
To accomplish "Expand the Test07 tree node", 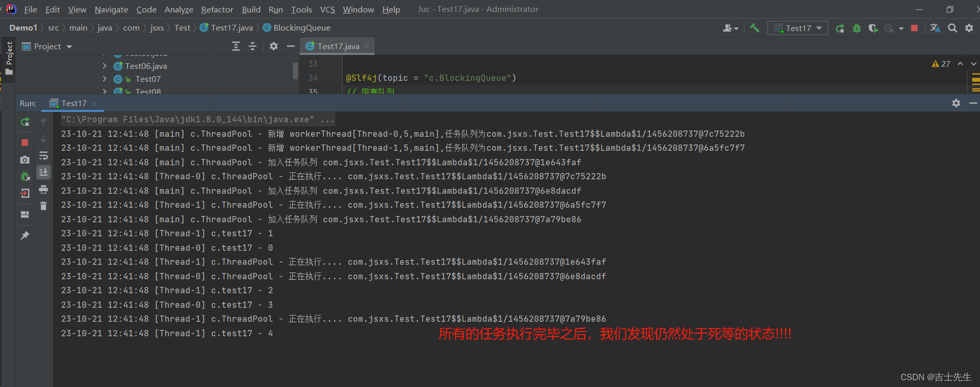I will click(105, 79).
